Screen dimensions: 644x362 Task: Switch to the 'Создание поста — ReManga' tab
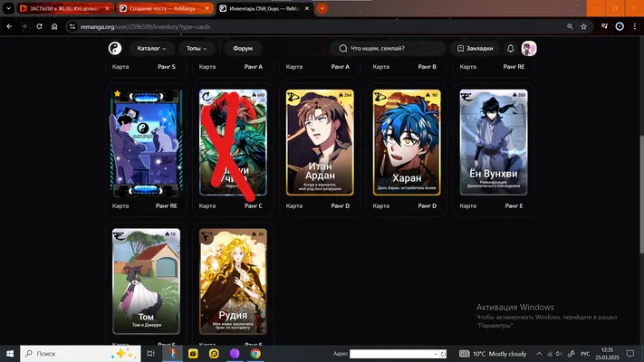[x=162, y=8]
